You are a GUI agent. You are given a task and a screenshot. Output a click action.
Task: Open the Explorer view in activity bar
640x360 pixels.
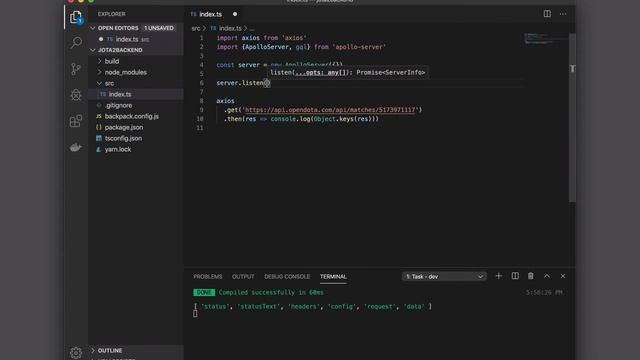pos(76,17)
